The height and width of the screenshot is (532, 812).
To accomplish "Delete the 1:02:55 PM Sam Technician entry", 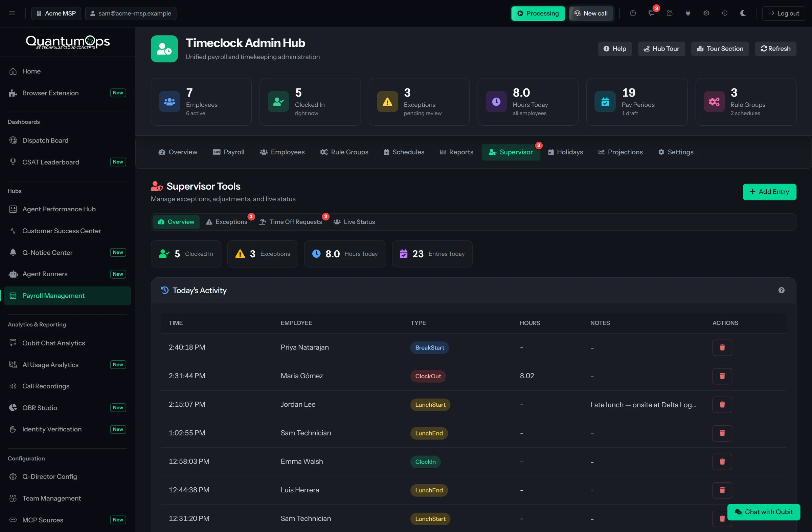I will 722,433.
